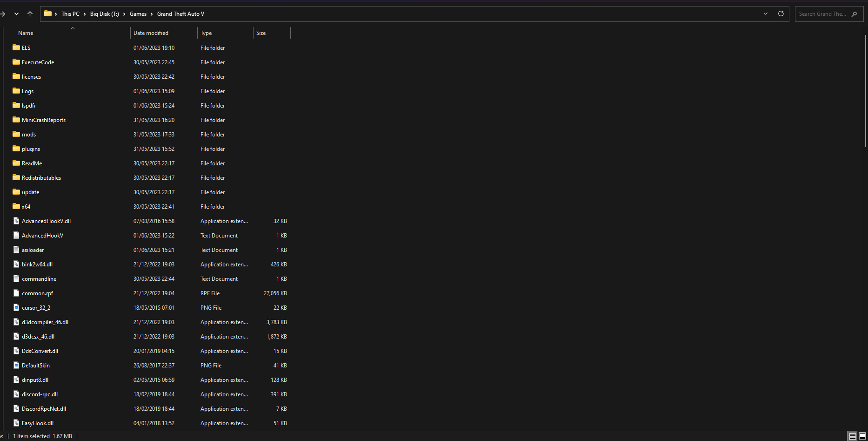The width and height of the screenshot is (868, 441).
Task: Click the 3,783 KB size value
Action: coord(276,322)
